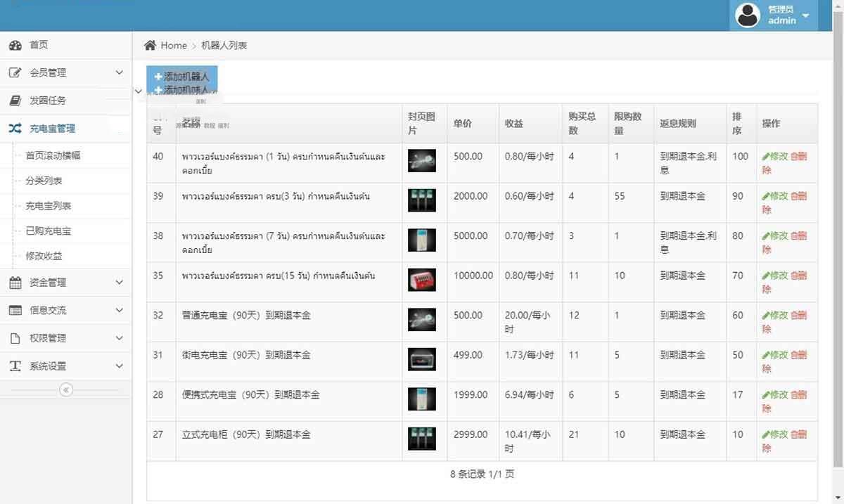The height and width of the screenshot is (504, 844).
Task: Expand the 信息交流 submenu arrow
Action: pos(119,311)
